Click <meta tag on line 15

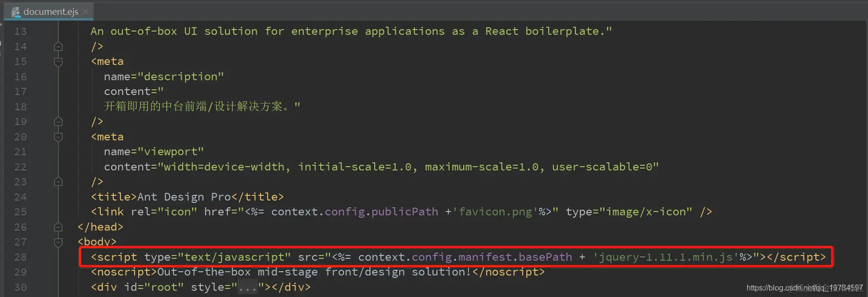(107, 62)
